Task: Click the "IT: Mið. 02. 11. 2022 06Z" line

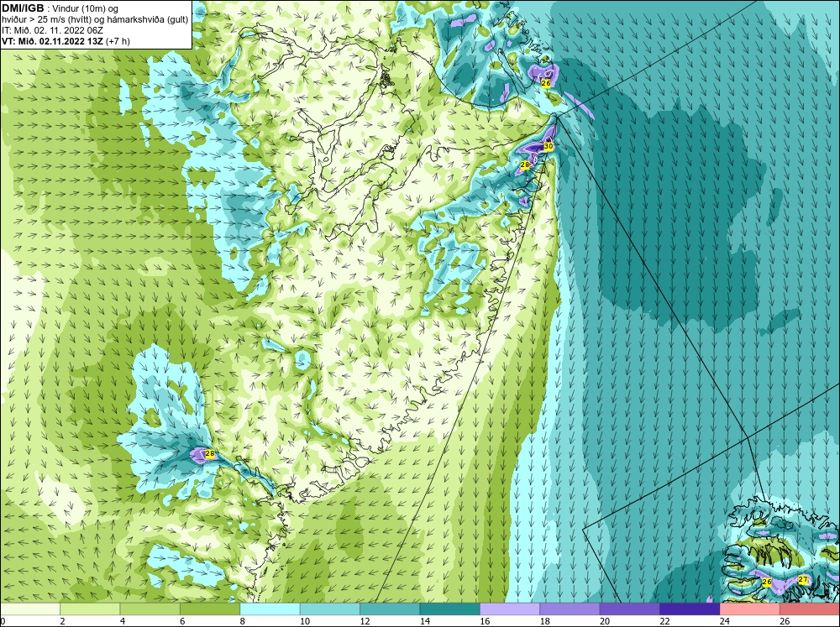Action: coord(52,30)
